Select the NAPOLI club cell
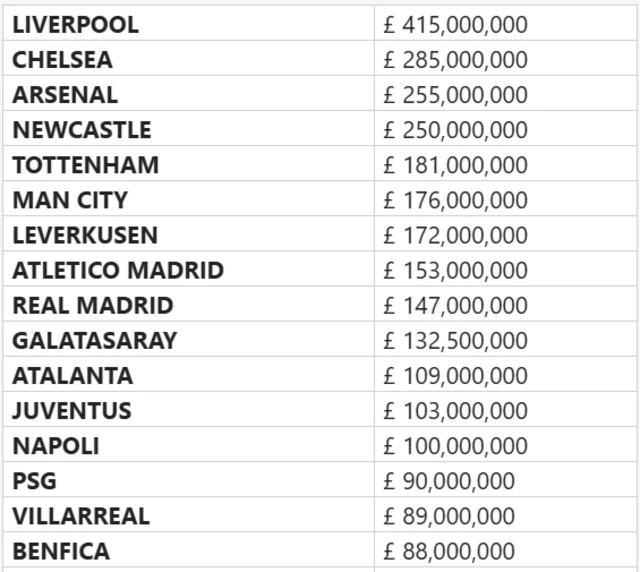Viewport: 640px width, 572px height. 56,446
